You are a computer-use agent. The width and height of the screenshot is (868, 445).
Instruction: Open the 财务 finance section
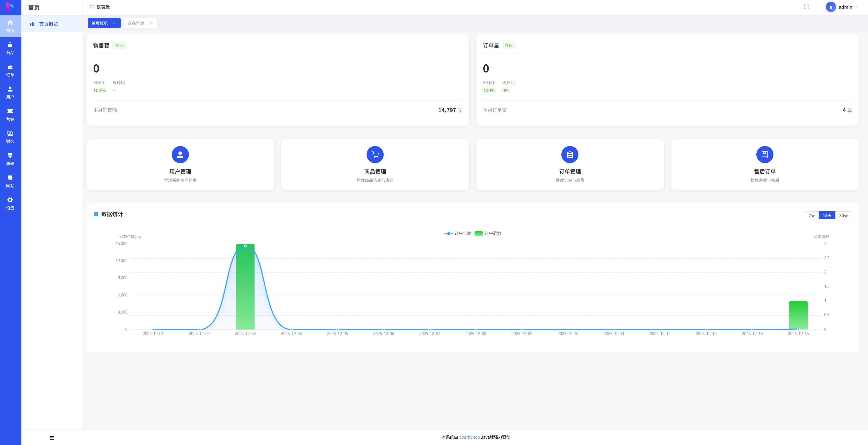(10, 137)
